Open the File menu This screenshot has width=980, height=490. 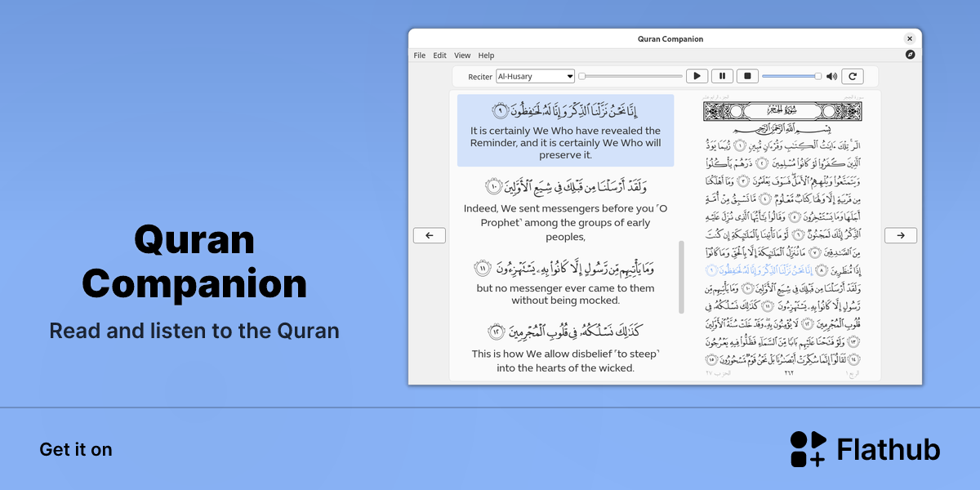[x=420, y=56]
